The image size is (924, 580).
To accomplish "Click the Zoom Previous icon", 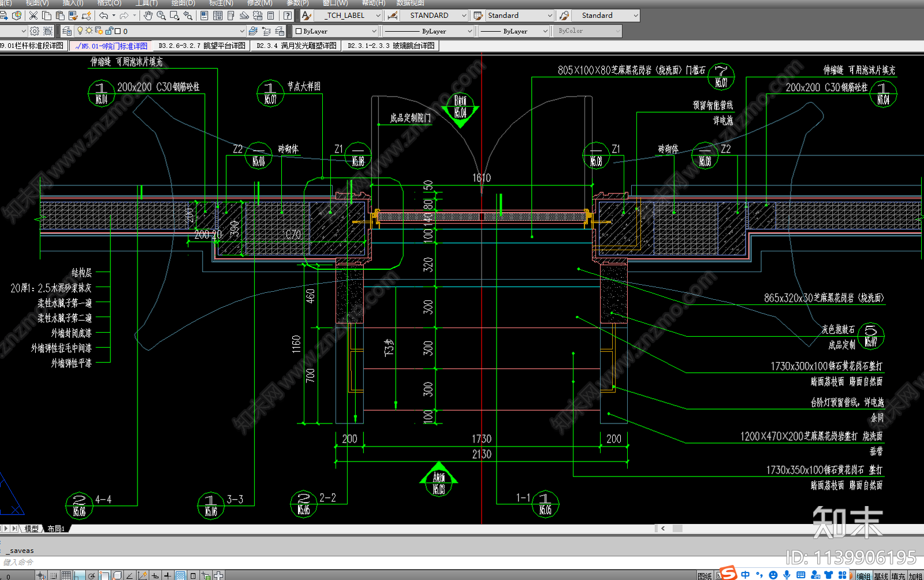I will tap(188, 16).
